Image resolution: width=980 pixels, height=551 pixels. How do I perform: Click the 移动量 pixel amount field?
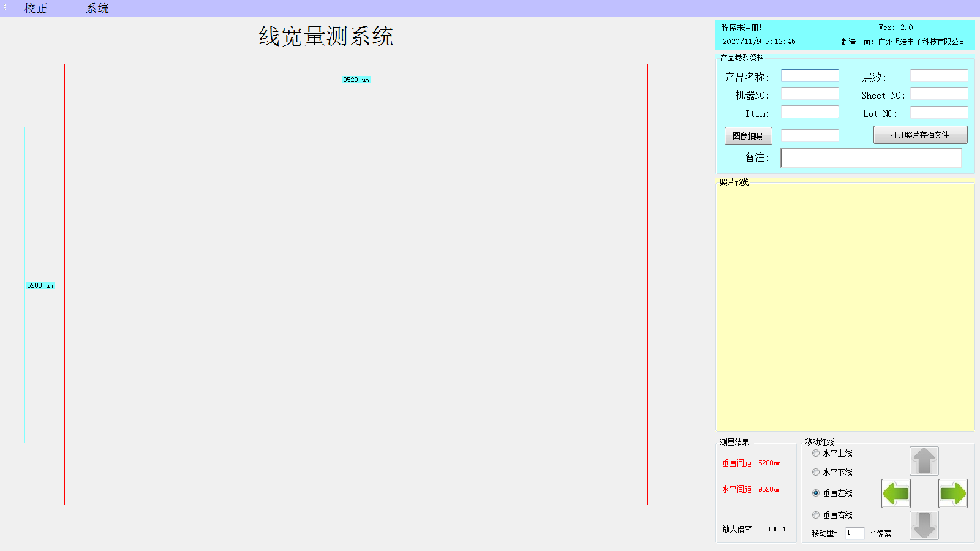(x=854, y=533)
